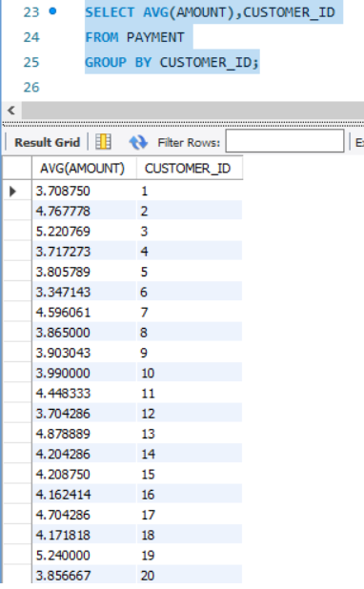Click the CUSTOMER_ID cell showing 16

[190, 495]
